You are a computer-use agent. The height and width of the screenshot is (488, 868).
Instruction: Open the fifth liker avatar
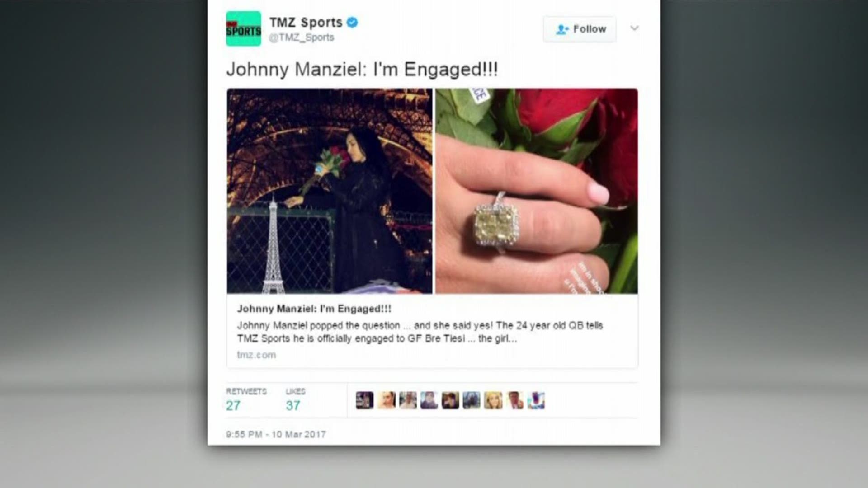(x=450, y=400)
